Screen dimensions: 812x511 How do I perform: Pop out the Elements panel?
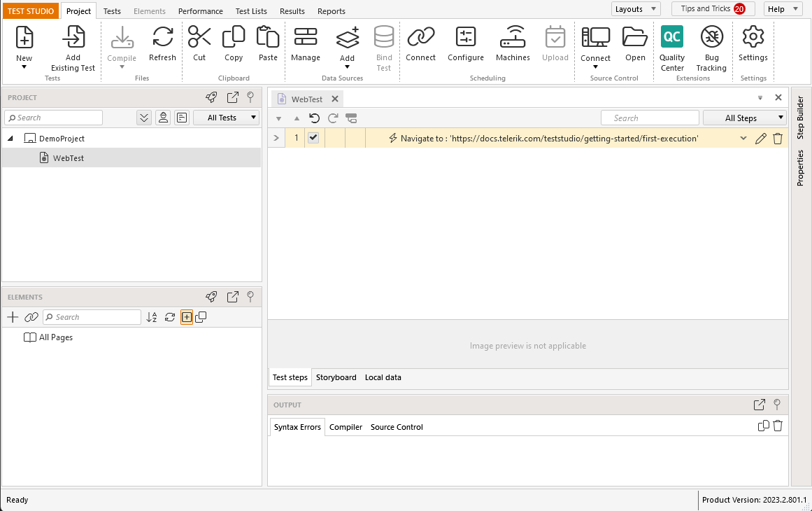coord(233,296)
